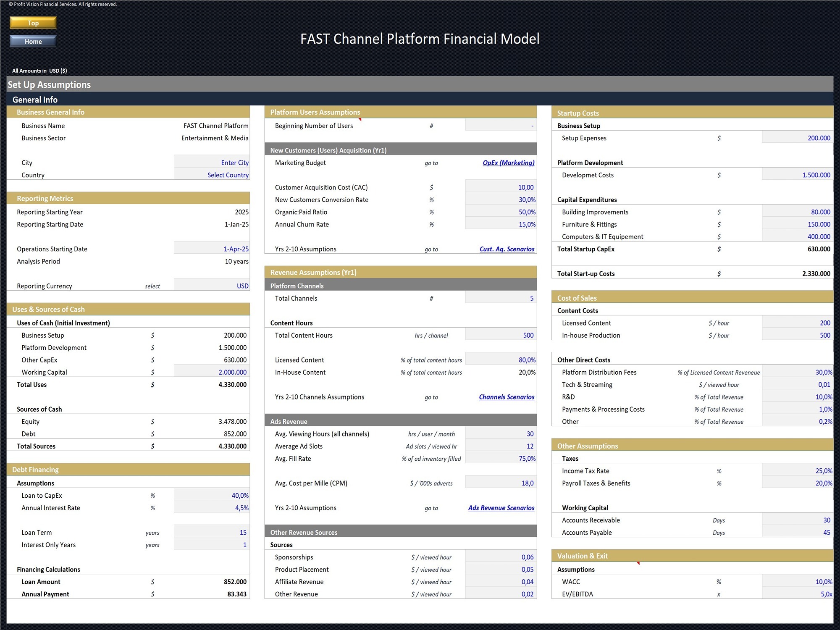Image resolution: width=840 pixels, height=630 pixels.
Task: Click the Home navigation button
Action: pos(33,41)
